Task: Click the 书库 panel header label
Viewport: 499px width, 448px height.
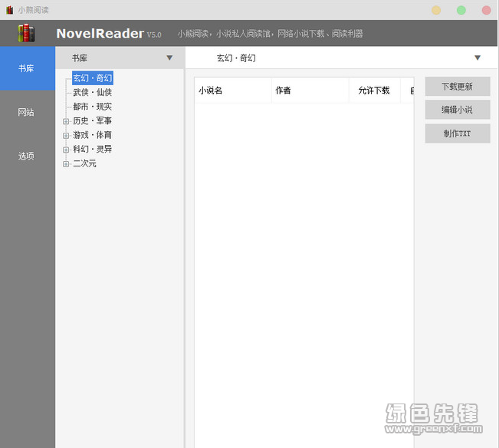Action: tap(80, 58)
